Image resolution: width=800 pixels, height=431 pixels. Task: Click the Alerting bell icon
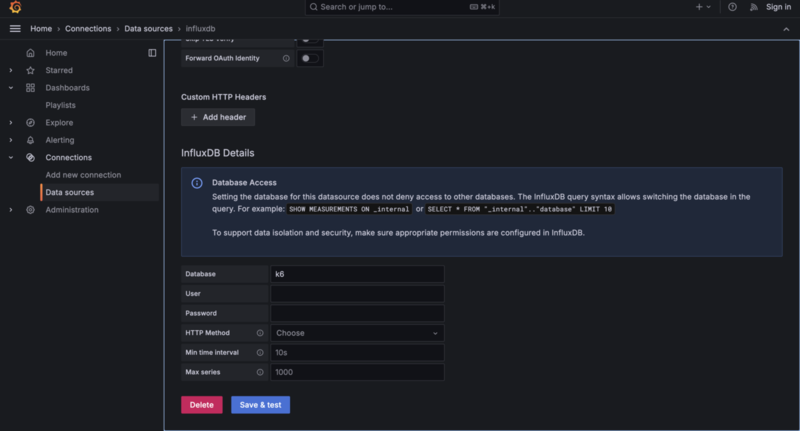(x=31, y=140)
